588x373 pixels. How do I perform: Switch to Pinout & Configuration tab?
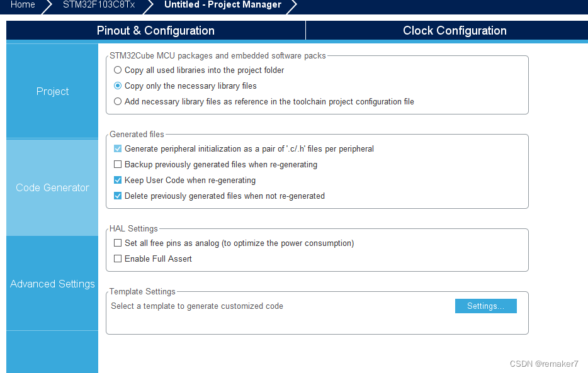coord(155,30)
